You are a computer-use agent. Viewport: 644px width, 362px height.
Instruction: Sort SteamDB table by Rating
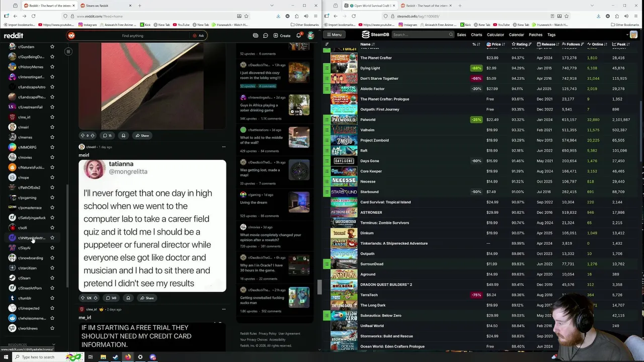pos(522,44)
